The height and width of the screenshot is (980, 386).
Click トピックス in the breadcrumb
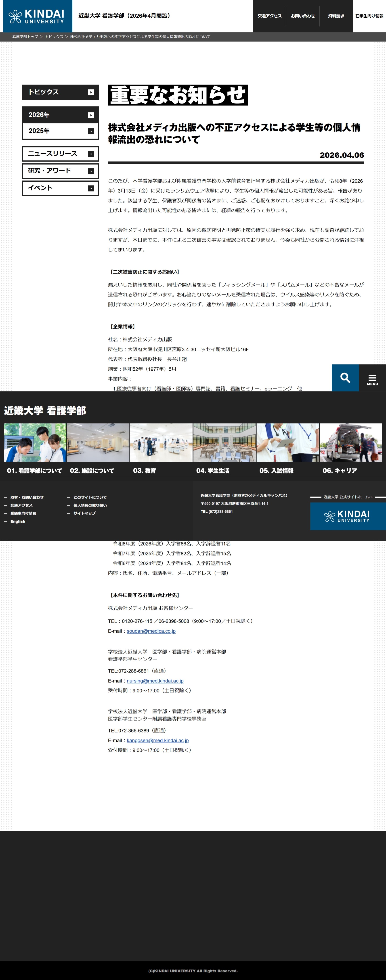pos(54,37)
